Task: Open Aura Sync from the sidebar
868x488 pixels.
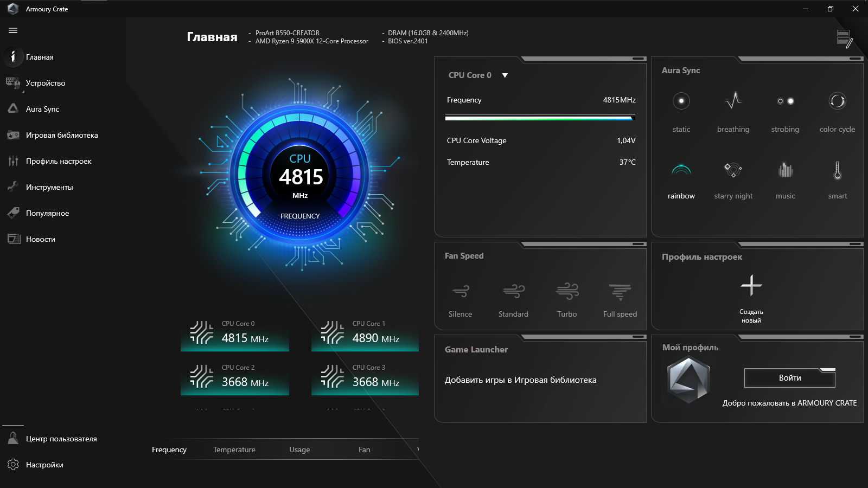Action: (x=42, y=109)
